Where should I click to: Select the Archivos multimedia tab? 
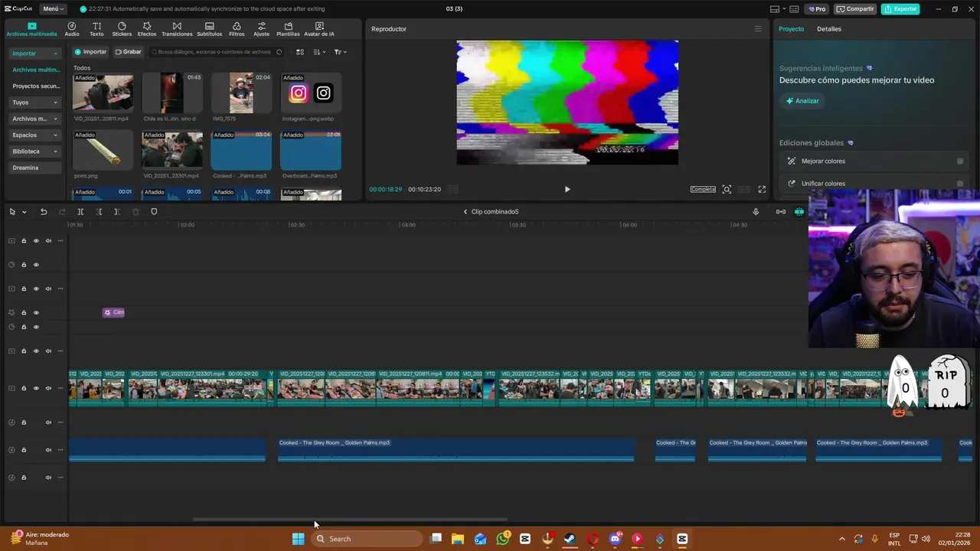tap(31, 29)
